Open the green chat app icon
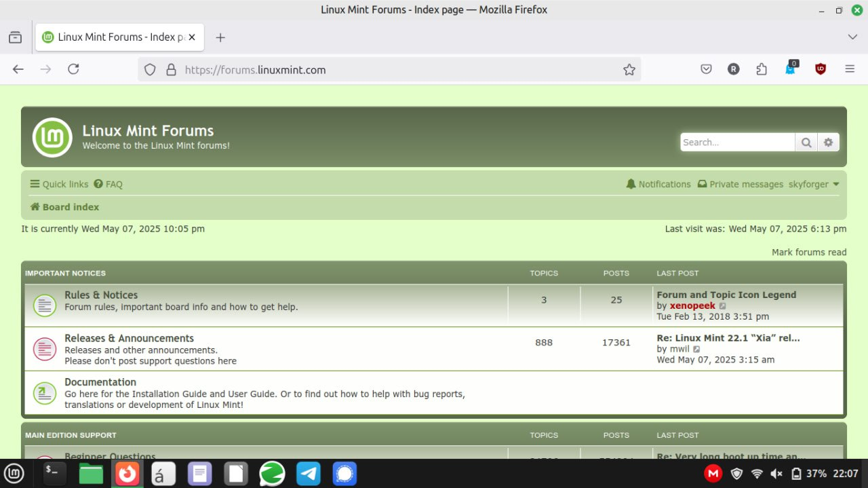This screenshot has height=488, width=868. click(272, 473)
